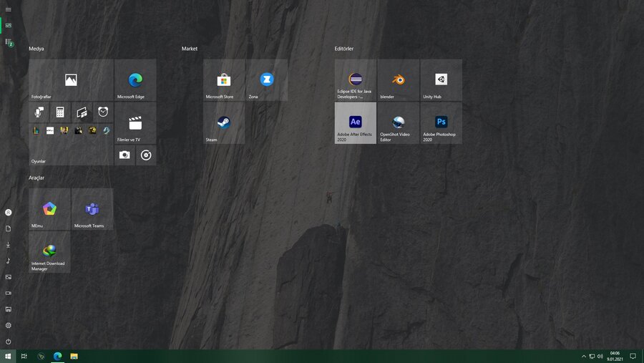Open the Alarms clock tile
This screenshot has height=363, width=644.
103,112
